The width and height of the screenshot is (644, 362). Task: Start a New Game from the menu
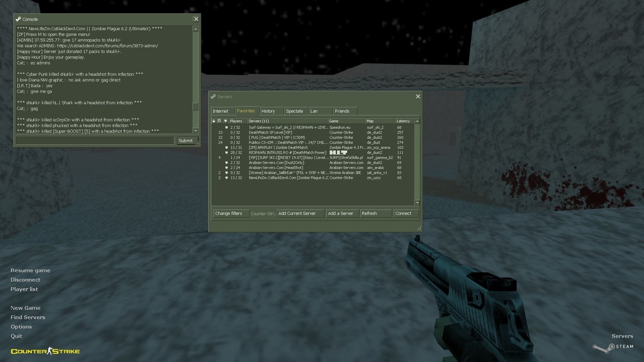coord(25,308)
